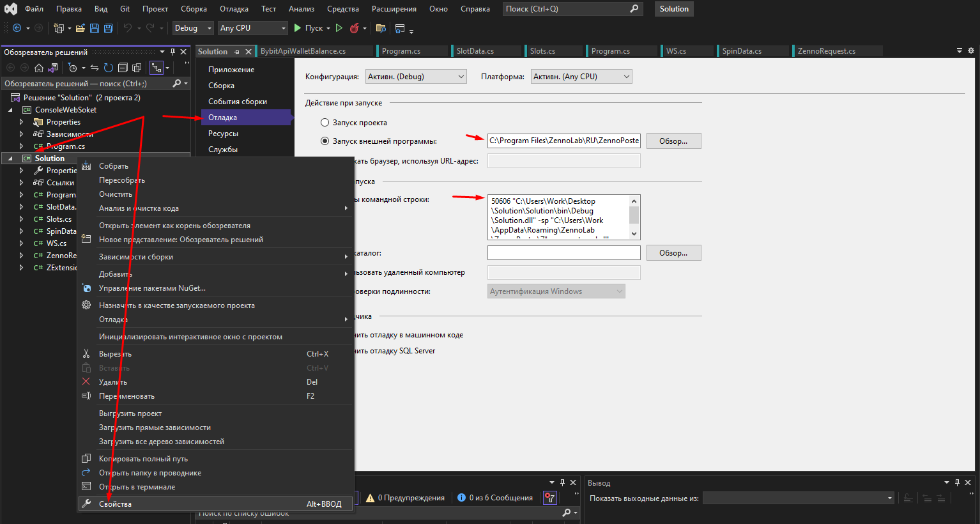Close the Solution properties tab

pos(249,52)
